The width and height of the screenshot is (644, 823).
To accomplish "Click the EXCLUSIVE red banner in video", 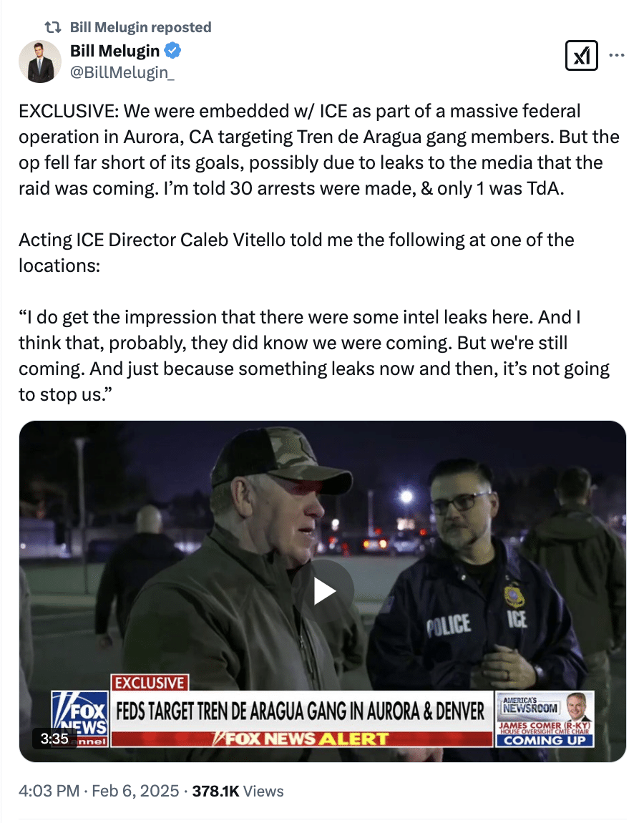I will coord(150,682).
